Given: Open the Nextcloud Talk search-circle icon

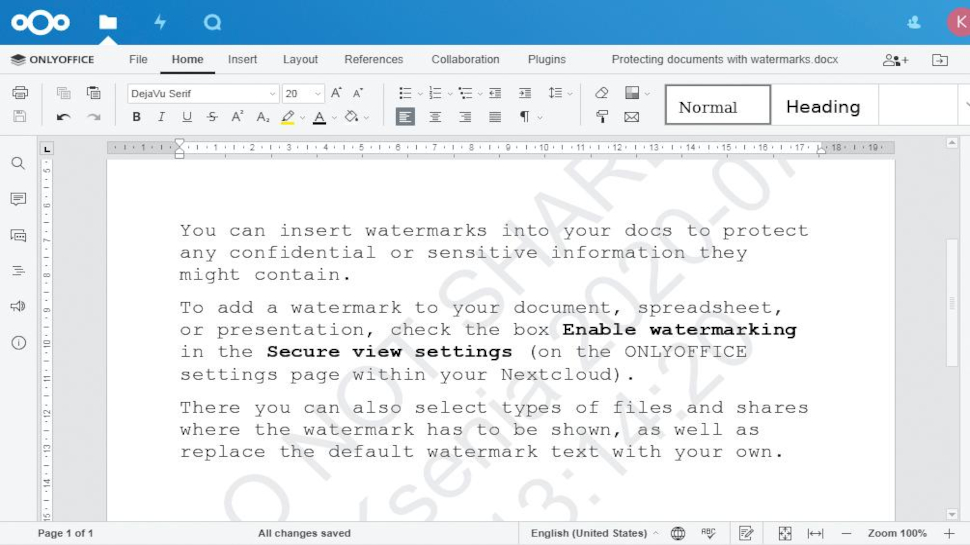Looking at the screenshot, I should click(x=212, y=22).
